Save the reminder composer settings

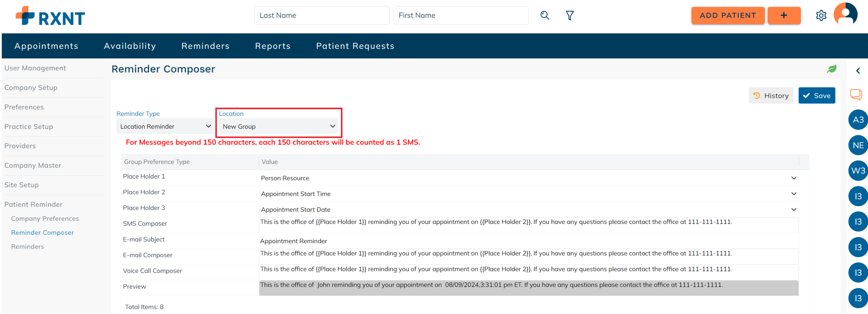point(816,95)
